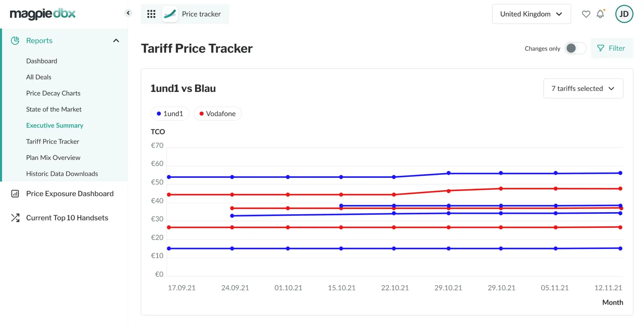644x325 pixels.
Task: Click the Price tracker header label
Action: point(201,14)
